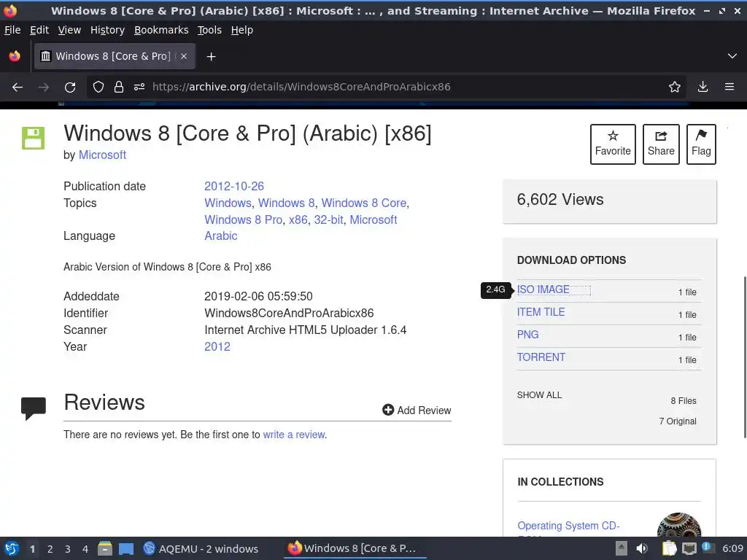This screenshot has height=560, width=747.
Task: Switch to workspace 4 in taskbar
Action: click(x=85, y=549)
